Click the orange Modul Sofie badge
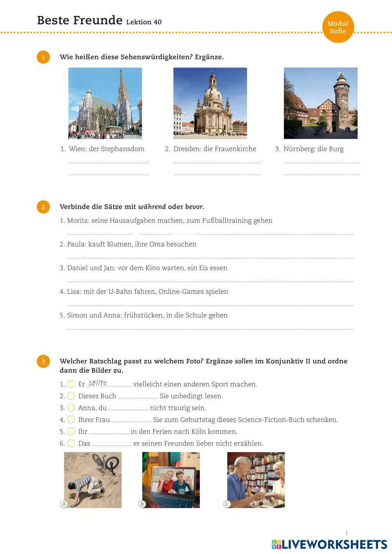 (338, 27)
